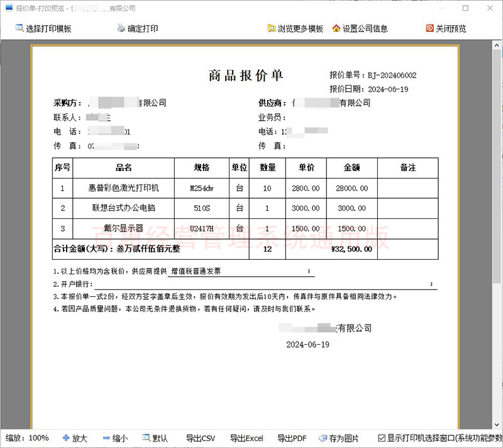Click spec cell 510S
Viewport: 503px width, 448px height.
point(202,208)
